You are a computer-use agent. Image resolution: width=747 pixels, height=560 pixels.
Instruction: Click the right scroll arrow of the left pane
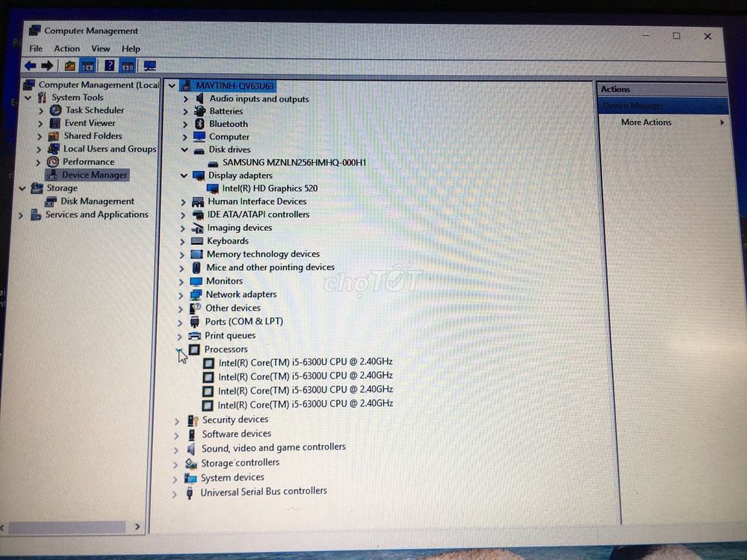tap(137, 526)
